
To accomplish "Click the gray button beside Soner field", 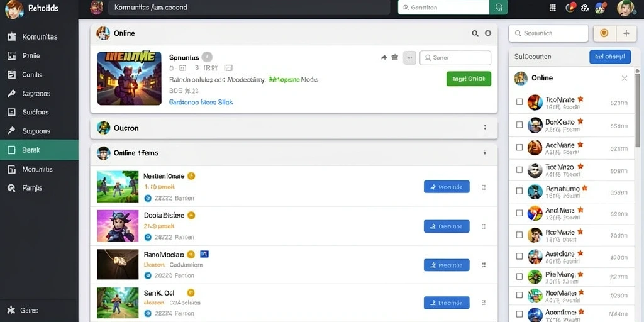I will [409, 58].
